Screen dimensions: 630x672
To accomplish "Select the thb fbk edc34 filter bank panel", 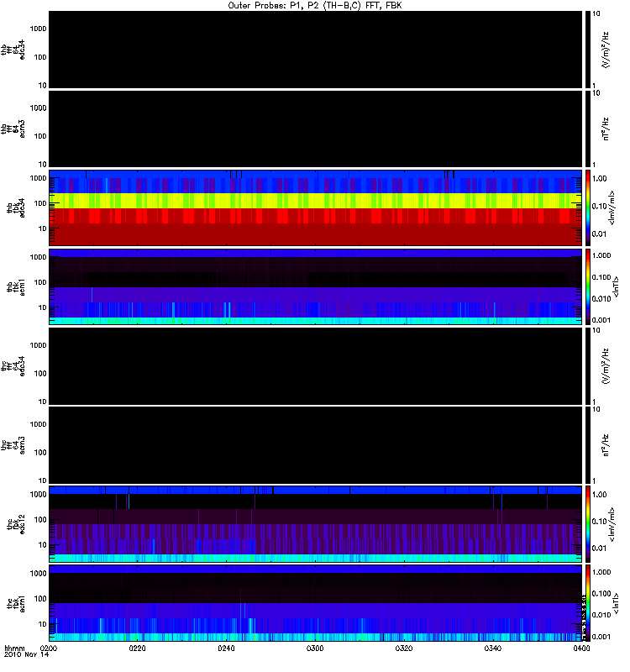I will click(x=316, y=207).
